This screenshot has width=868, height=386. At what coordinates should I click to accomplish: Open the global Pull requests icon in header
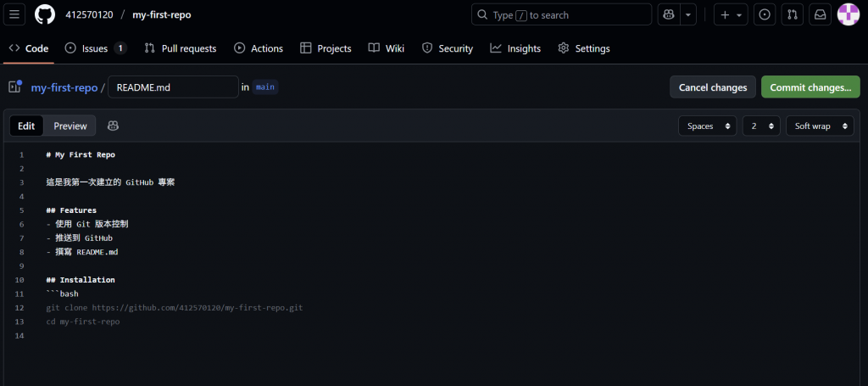click(793, 15)
